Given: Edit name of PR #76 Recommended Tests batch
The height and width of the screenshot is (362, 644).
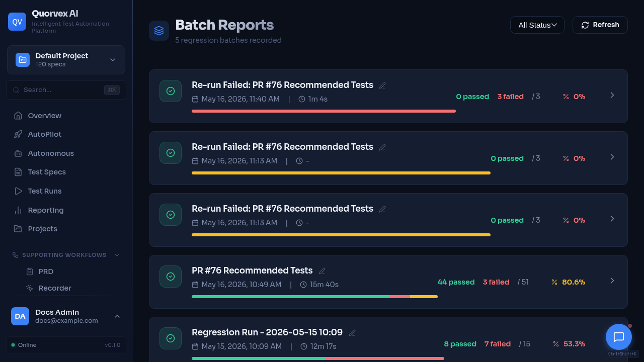Looking at the screenshot, I should click(322, 271).
